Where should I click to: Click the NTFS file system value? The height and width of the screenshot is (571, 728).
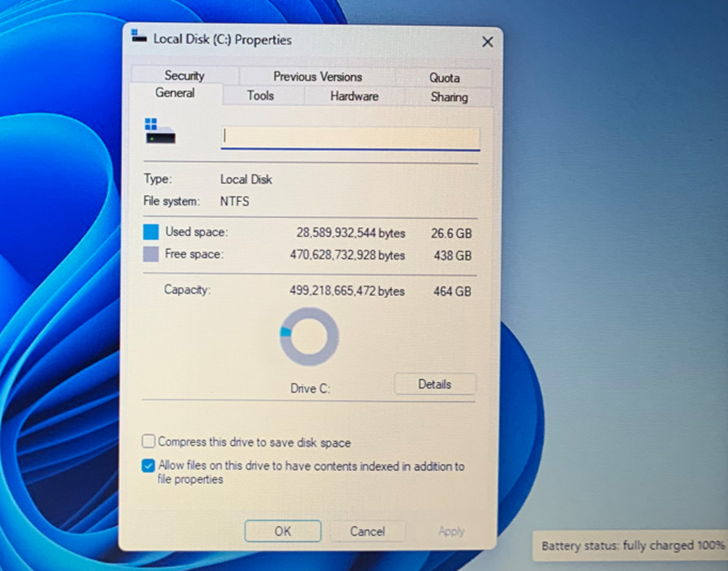pyautogui.click(x=235, y=201)
